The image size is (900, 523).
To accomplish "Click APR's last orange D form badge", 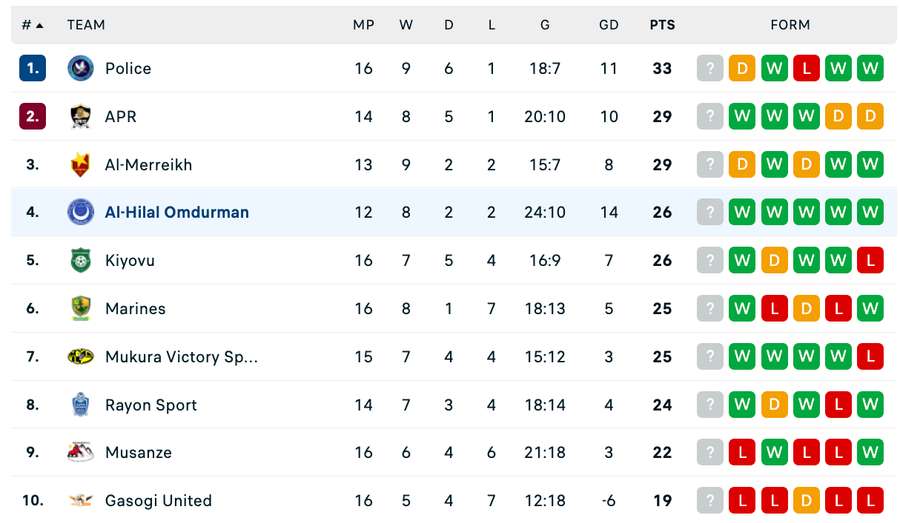I will [870, 116].
